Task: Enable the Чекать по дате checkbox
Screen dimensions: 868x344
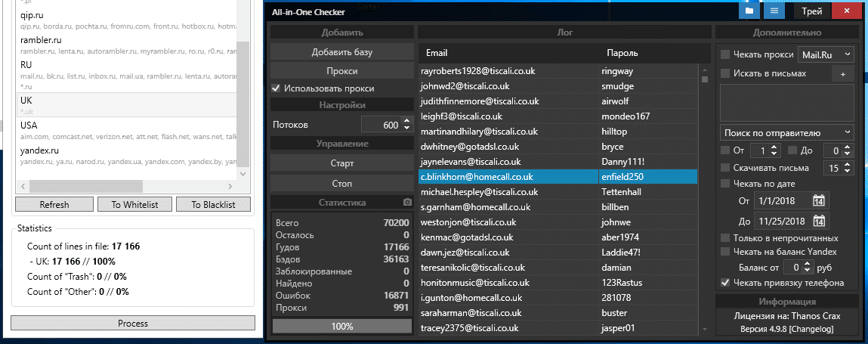Action: 725,184
